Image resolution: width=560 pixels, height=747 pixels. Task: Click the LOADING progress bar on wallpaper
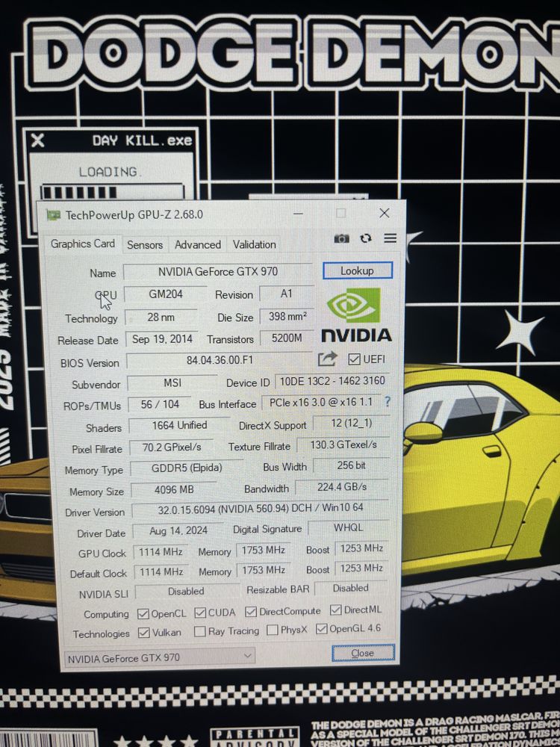click(113, 191)
